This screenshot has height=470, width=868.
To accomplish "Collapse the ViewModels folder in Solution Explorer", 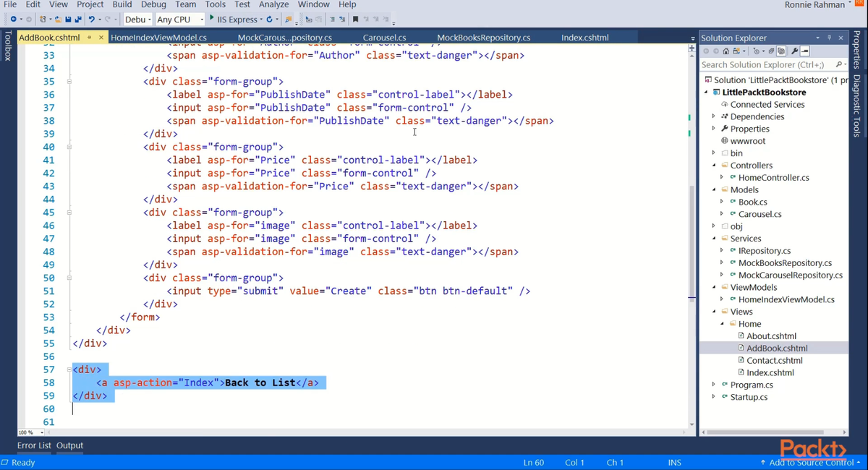I will [714, 288].
